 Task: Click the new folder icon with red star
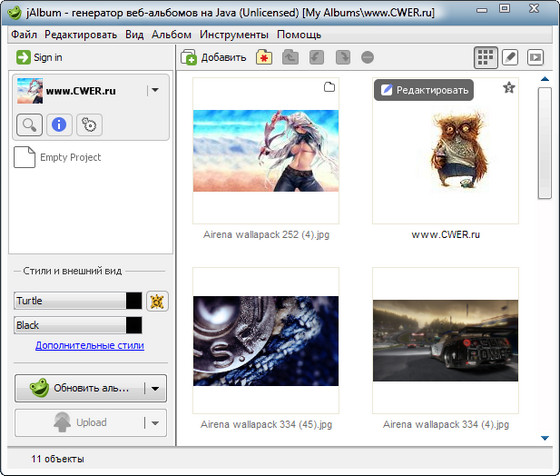point(264,57)
